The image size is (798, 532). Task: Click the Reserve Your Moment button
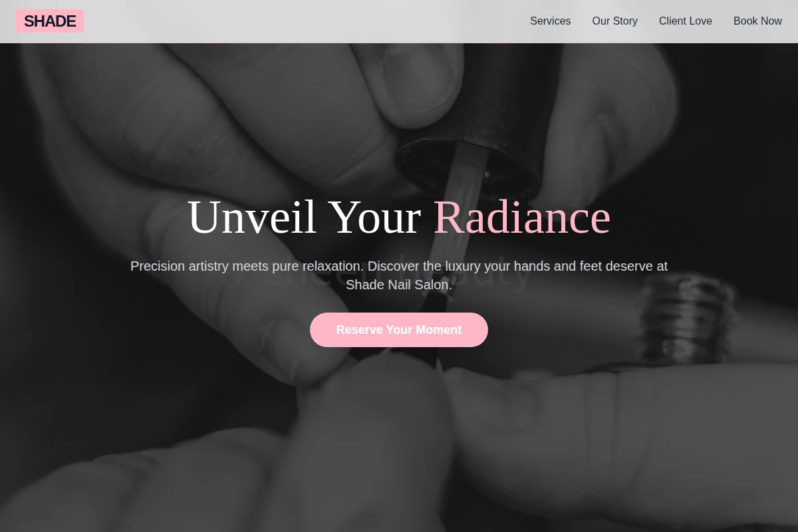point(399,330)
